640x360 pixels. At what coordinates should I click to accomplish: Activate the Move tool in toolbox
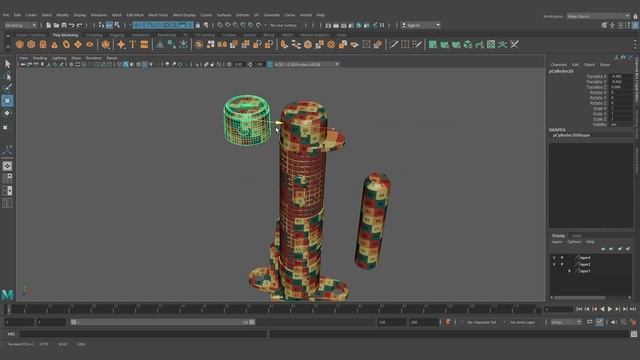click(x=7, y=101)
